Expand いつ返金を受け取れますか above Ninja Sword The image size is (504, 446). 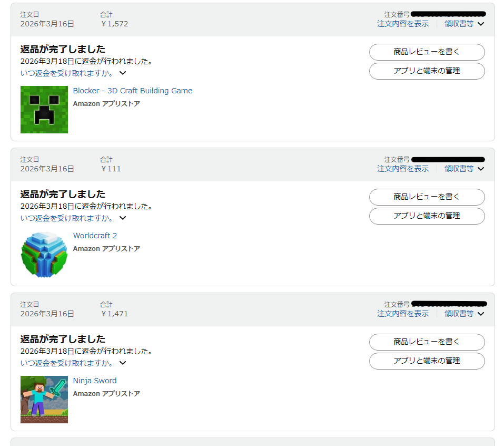(73, 363)
